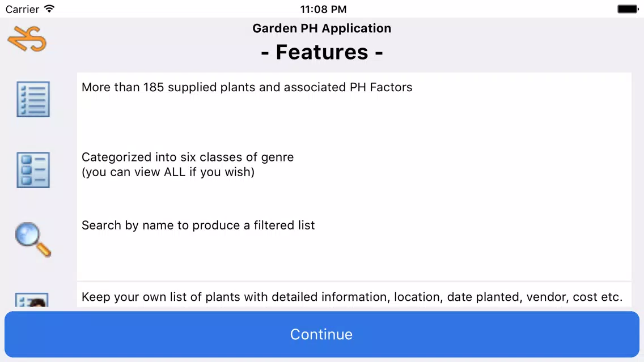Tap the blue Continue button

[322, 334]
